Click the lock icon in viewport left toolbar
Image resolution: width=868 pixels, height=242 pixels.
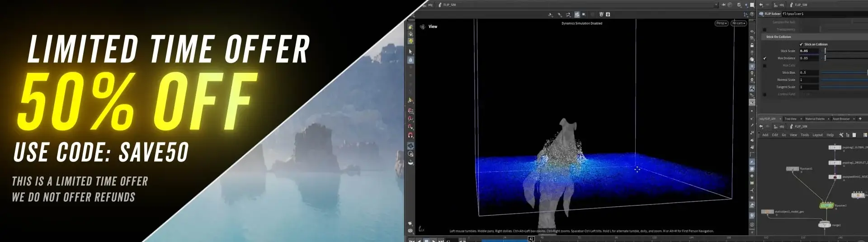[x=410, y=60]
